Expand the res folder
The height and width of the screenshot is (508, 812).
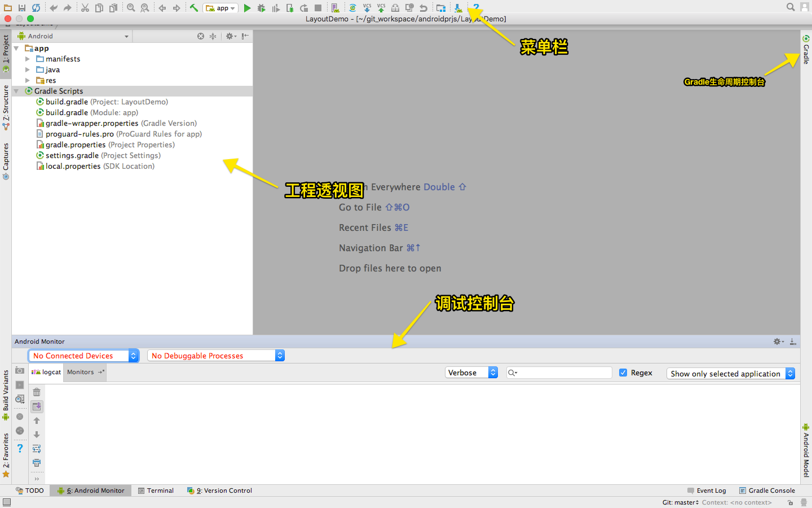(27, 81)
